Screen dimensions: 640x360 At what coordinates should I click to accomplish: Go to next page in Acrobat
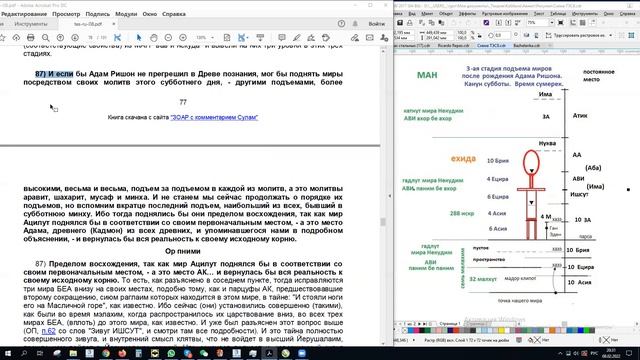coord(75,38)
